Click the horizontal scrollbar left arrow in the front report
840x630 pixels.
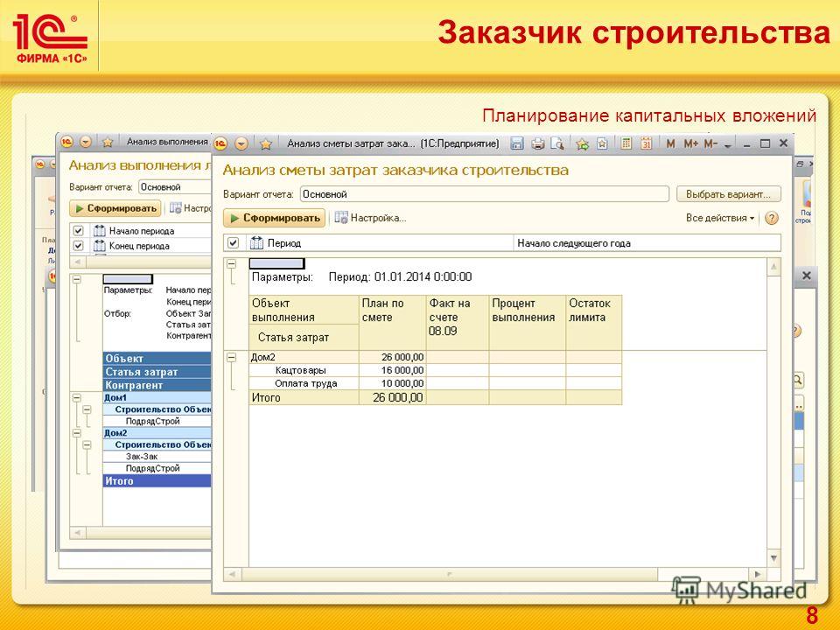tap(231, 574)
